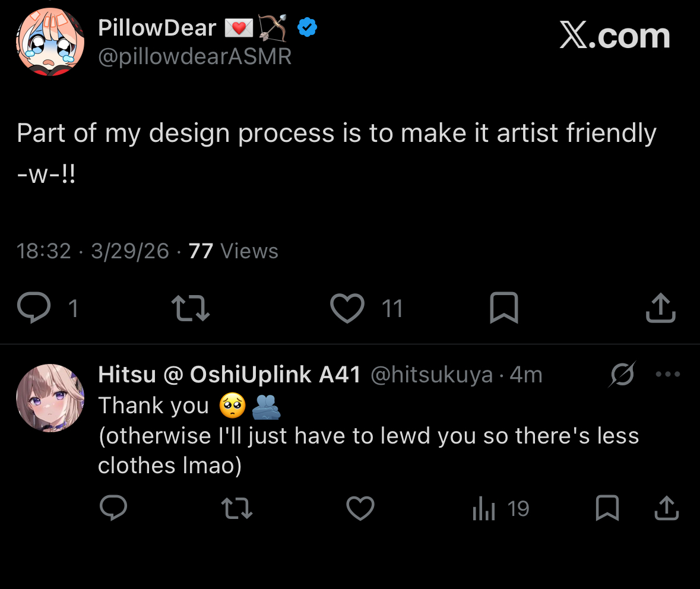This screenshot has height=589, width=700.
Task: Like PillowDear's post with heart icon
Action: coord(347,309)
